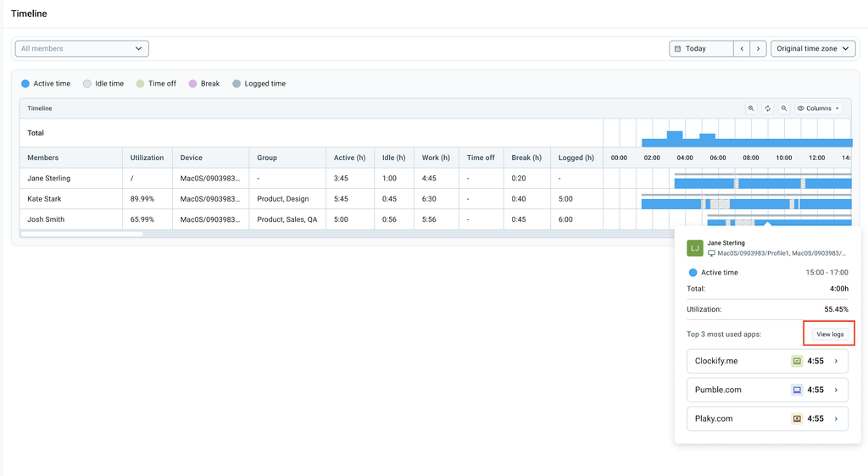The image size is (868, 476).
Task: Toggle Active time in the legend
Action: point(46,84)
